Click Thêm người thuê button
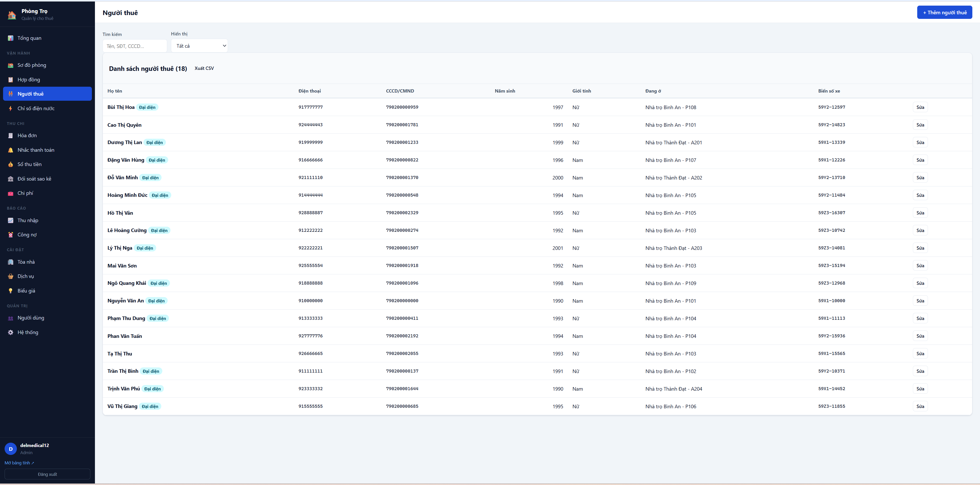The width and height of the screenshot is (980, 485). [944, 12]
